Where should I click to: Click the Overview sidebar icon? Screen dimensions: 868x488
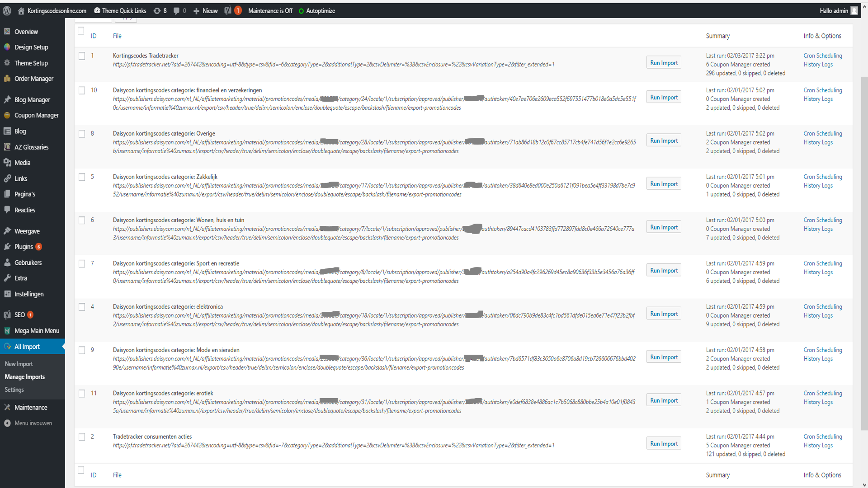pos(7,32)
